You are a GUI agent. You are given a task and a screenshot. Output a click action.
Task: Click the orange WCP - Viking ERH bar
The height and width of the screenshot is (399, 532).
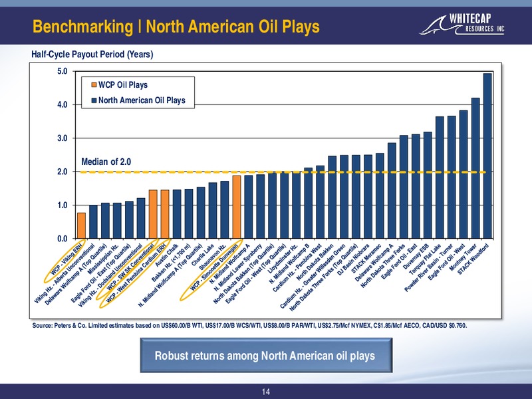[x=81, y=225]
